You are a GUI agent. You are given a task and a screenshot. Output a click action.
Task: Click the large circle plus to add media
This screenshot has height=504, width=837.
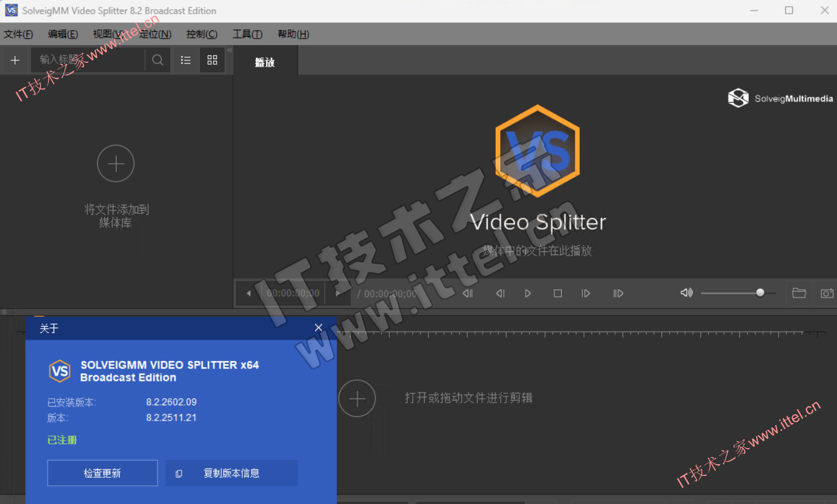pyautogui.click(x=116, y=164)
